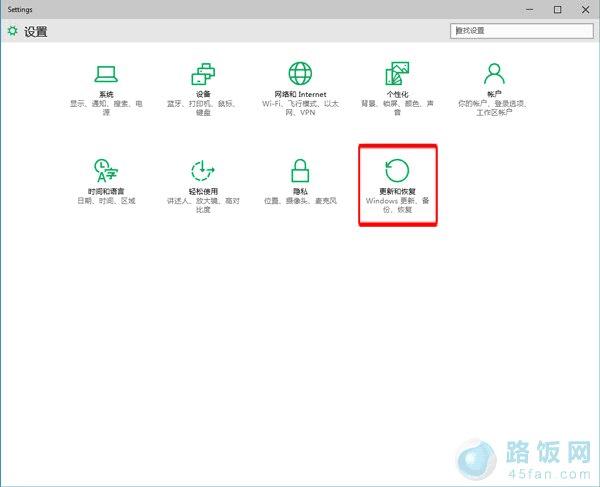Image resolution: width=600 pixels, height=487 pixels.
Task: Maximize the Settings window
Action: click(558, 10)
